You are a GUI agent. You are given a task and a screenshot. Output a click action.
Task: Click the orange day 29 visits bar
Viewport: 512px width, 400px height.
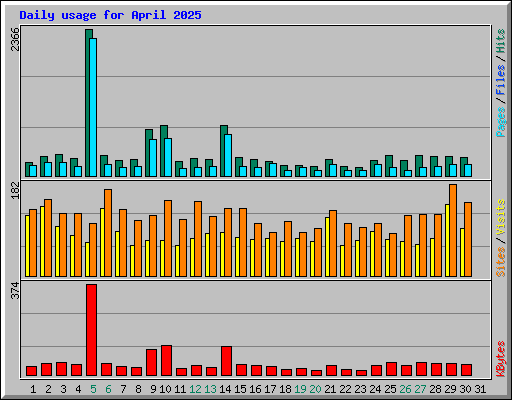[453, 230]
